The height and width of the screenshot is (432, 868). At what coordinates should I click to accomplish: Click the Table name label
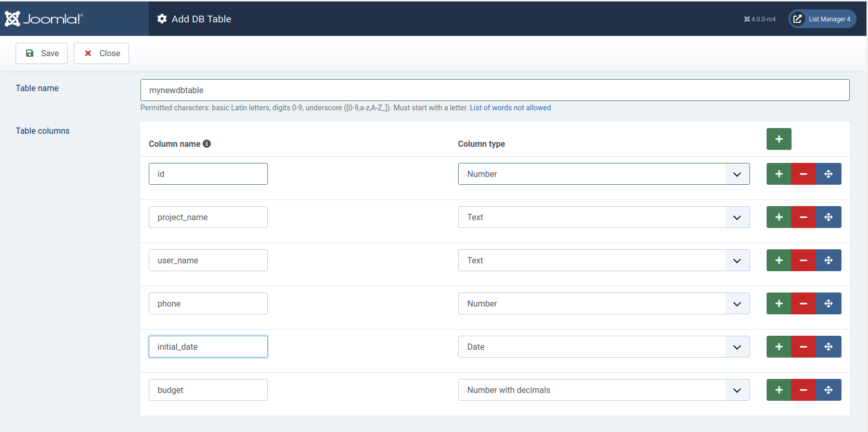tap(37, 88)
